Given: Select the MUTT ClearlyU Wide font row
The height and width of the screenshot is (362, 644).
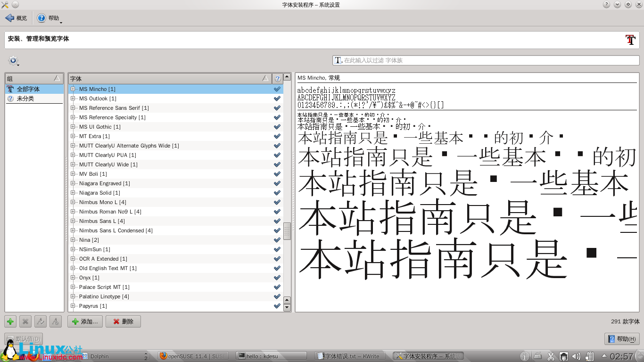Looking at the screenshot, I should [176, 165].
